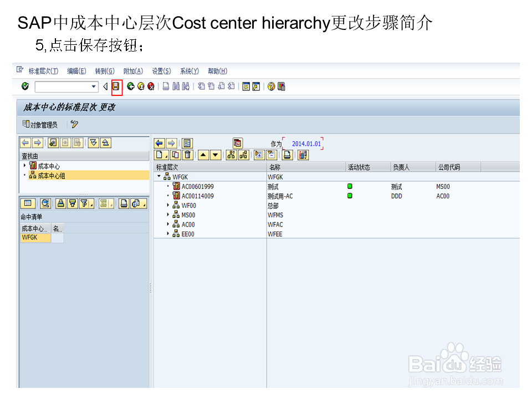
Task: Expand the 成本中心 search node
Action: pos(24,166)
